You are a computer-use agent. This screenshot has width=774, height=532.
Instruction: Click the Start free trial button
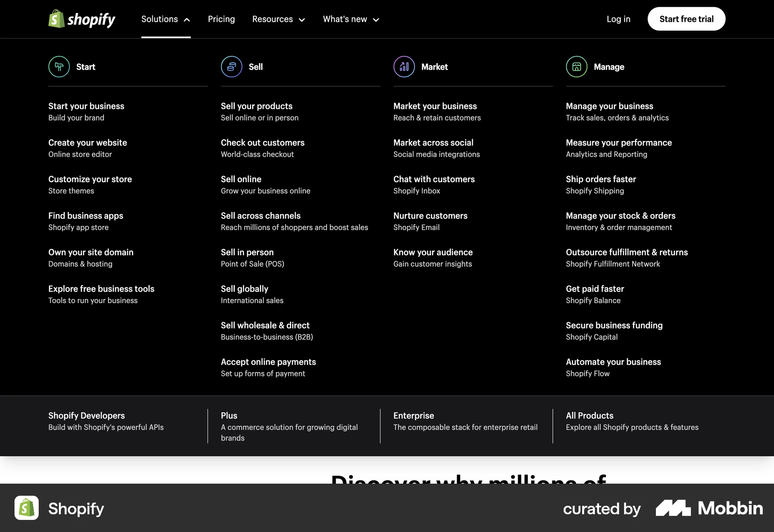[x=686, y=19]
